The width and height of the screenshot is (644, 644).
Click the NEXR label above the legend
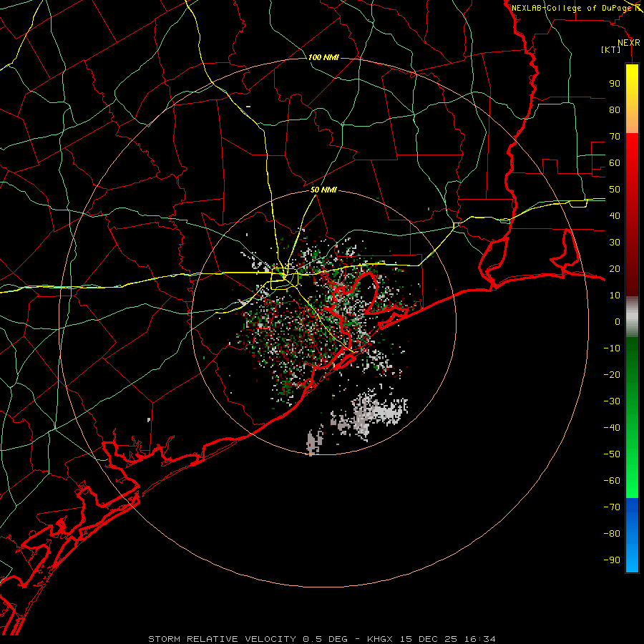click(629, 43)
